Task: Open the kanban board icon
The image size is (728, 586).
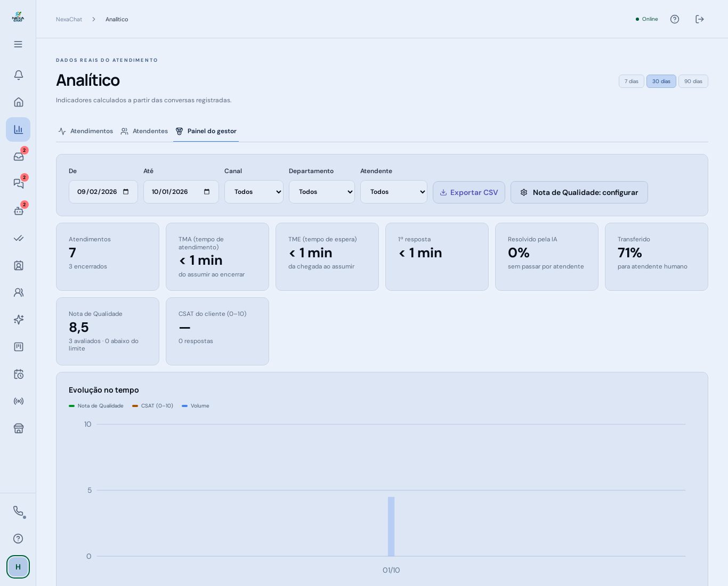Action: [18, 347]
